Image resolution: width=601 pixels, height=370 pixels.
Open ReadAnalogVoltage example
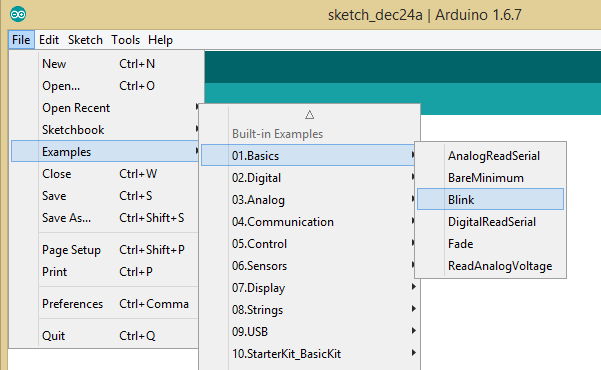[x=490, y=266]
